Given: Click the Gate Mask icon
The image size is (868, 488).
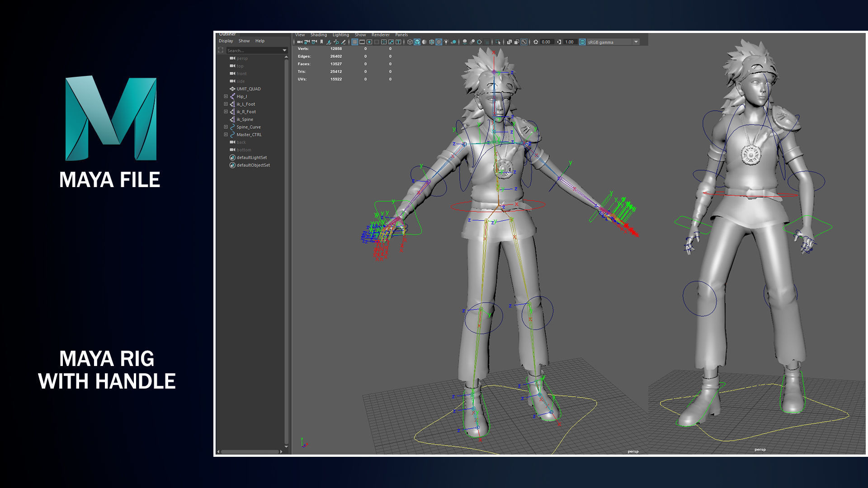Looking at the screenshot, I should tap(376, 42).
